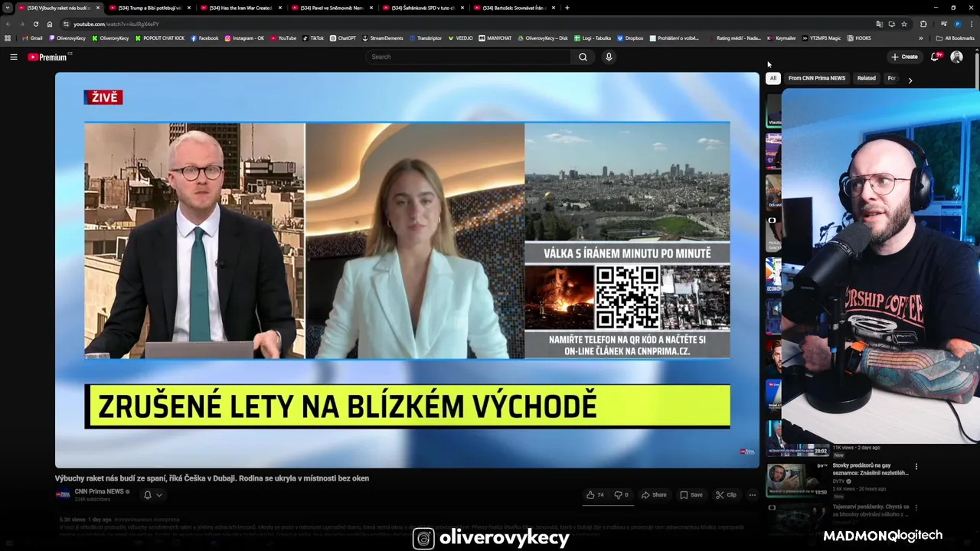Open the new tab plus button

(567, 8)
